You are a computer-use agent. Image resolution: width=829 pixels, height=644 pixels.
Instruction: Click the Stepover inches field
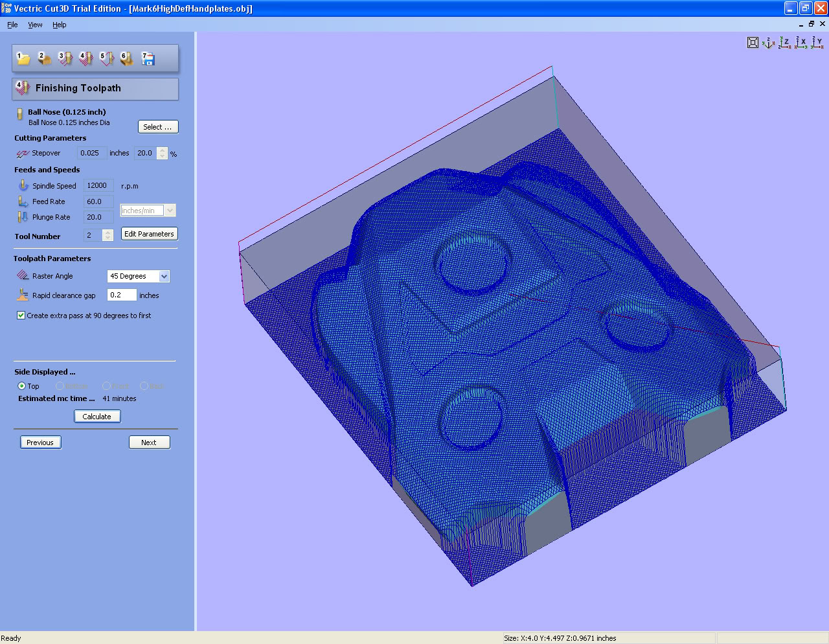pos(92,154)
